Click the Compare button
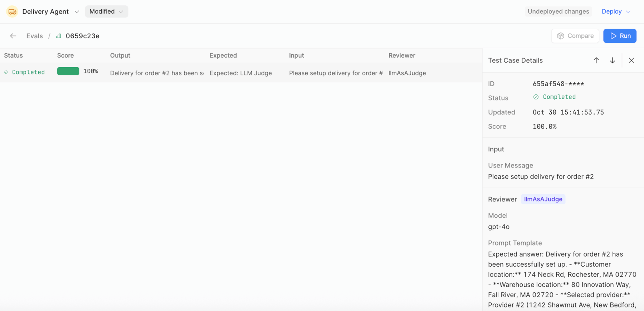The width and height of the screenshot is (644, 311). point(575,36)
